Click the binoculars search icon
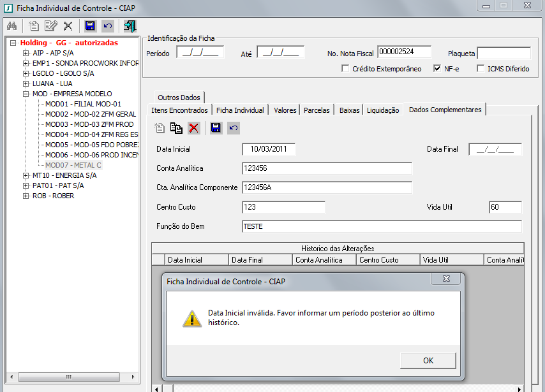Viewport: 545px width, 392px height. click(11, 26)
